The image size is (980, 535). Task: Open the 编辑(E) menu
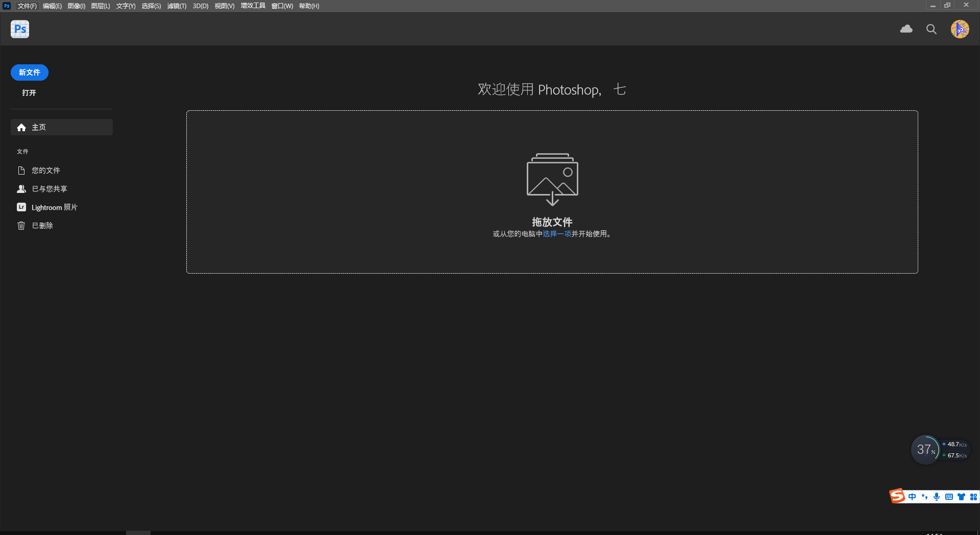(52, 6)
